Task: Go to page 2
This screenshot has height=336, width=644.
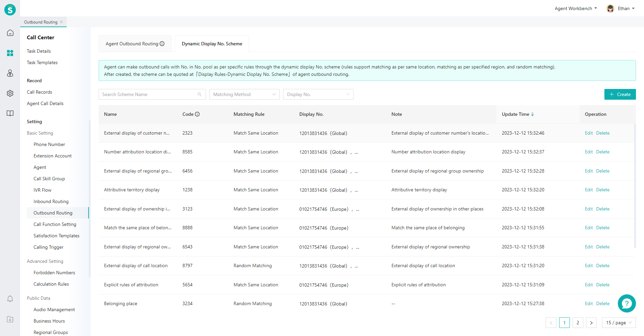Action: click(578, 323)
